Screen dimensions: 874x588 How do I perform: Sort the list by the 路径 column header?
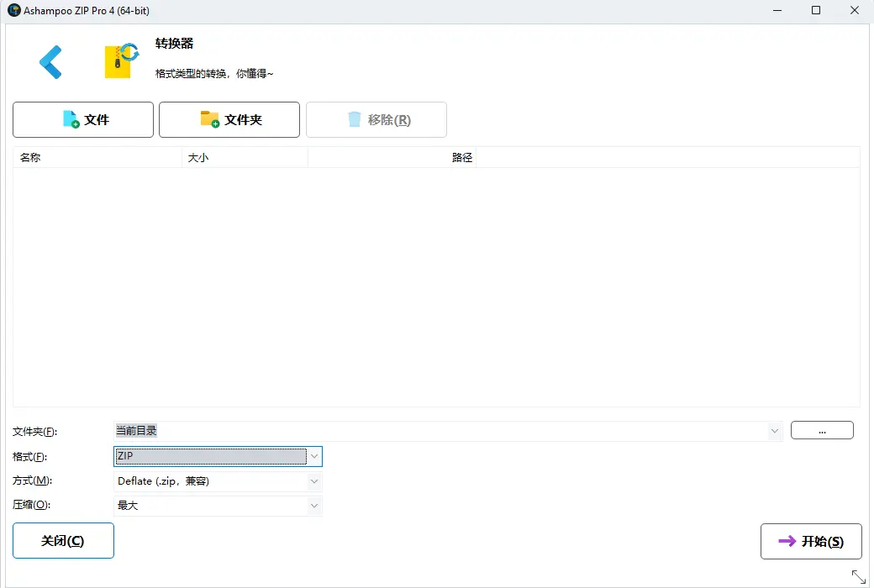pos(392,158)
